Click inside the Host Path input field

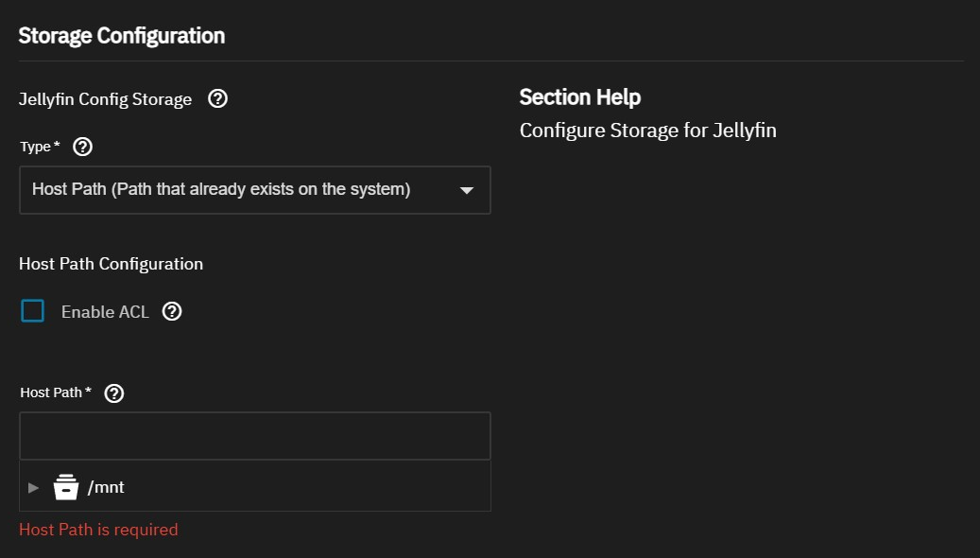pos(255,435)
